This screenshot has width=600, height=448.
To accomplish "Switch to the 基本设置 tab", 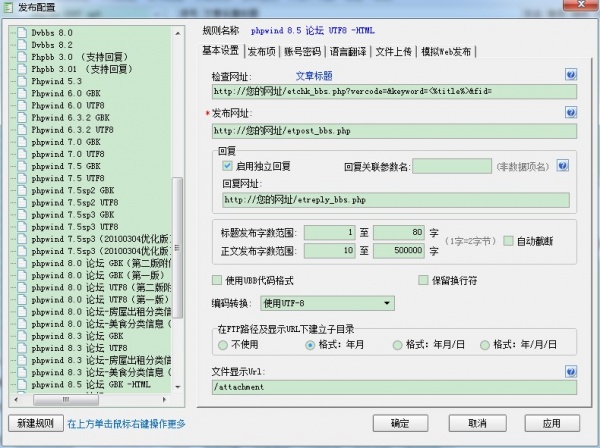I will coord(221,51).
